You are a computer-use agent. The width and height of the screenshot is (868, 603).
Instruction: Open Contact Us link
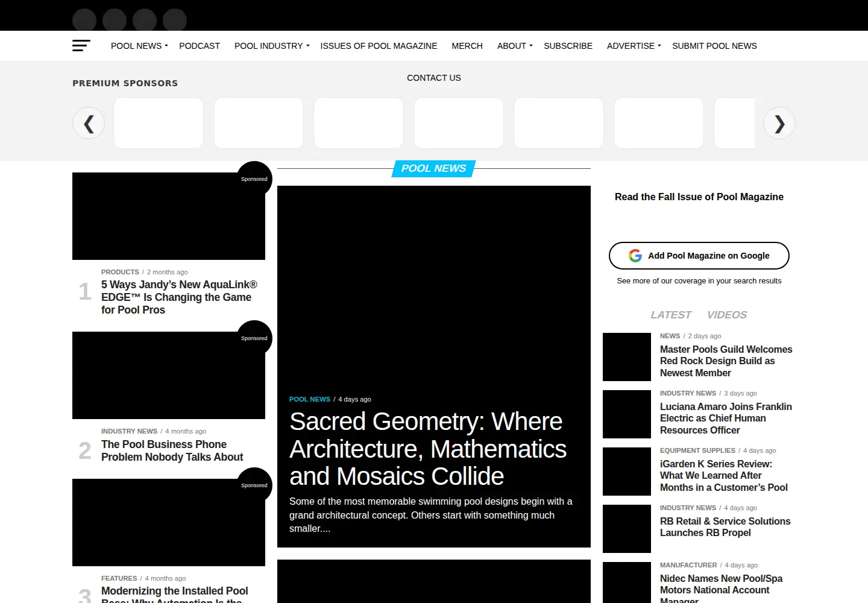434,78
